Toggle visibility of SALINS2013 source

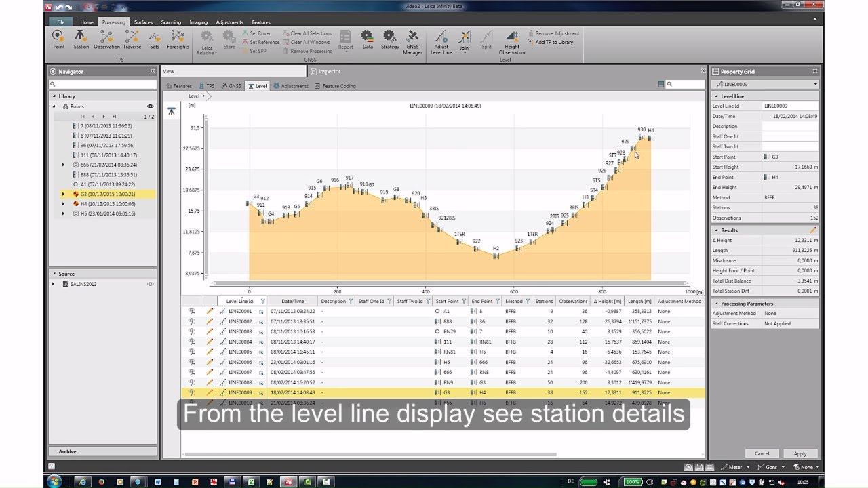pos(151,284)
